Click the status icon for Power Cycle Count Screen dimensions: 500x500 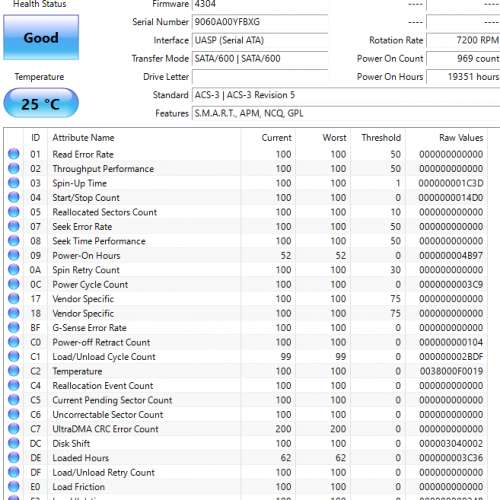pyautogui.click(x=14, y=284)
